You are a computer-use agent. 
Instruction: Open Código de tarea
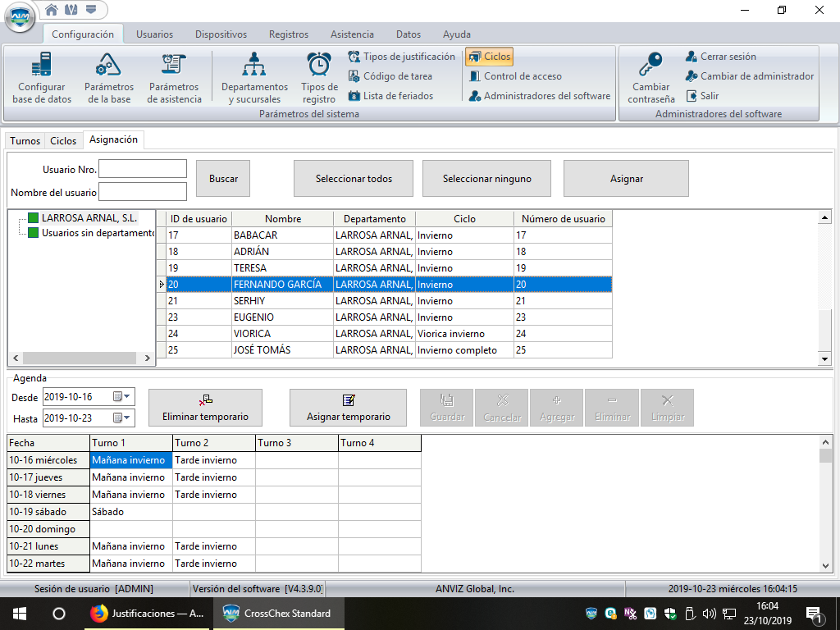[x=390, y=76]
